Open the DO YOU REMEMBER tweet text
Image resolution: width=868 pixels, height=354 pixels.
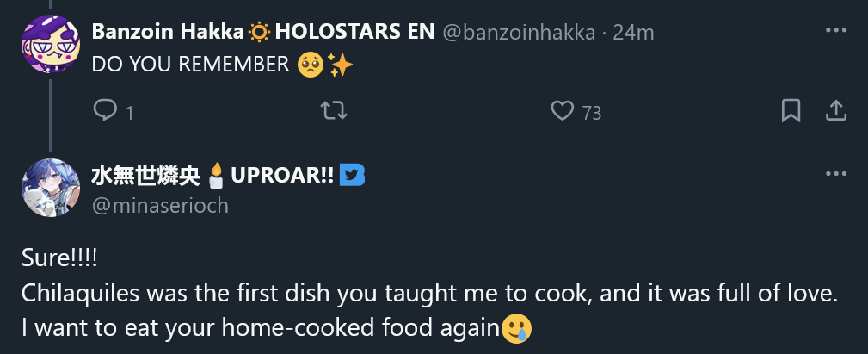coord(189,65)
